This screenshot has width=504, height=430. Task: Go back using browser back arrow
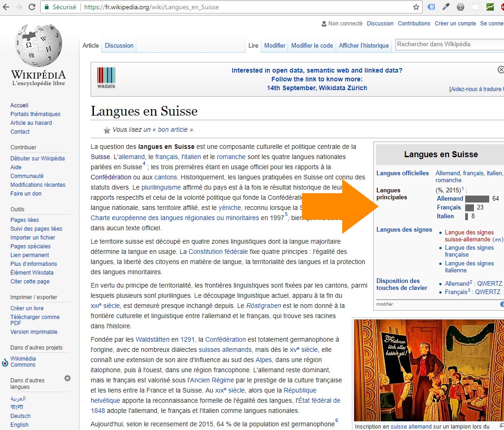pos(6,7)
